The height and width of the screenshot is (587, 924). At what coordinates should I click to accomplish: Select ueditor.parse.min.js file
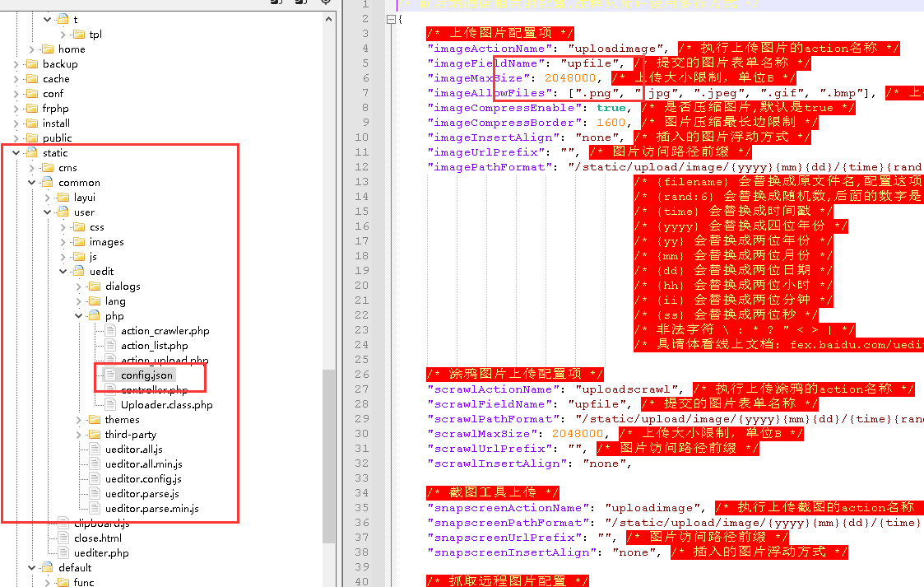(152, 508)
